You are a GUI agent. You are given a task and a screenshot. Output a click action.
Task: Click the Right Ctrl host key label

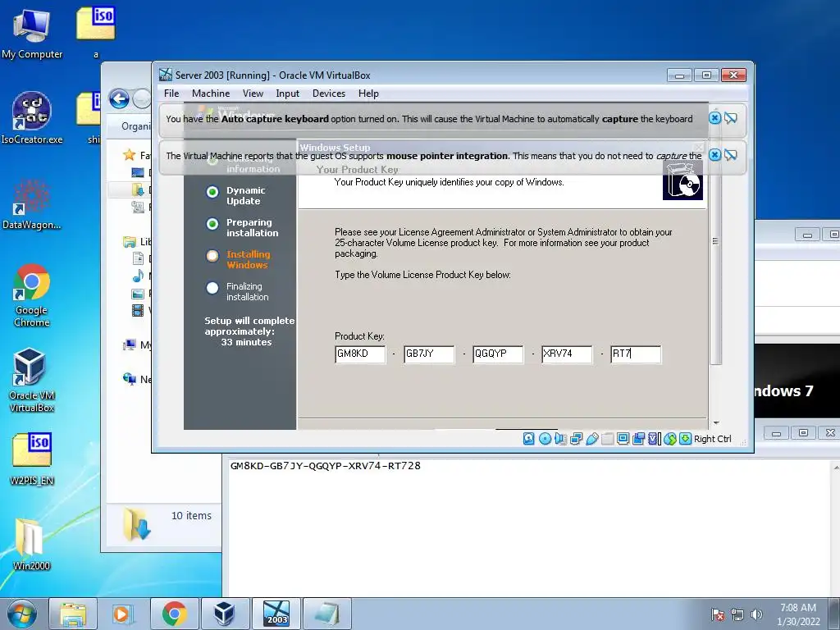[713, 439]
